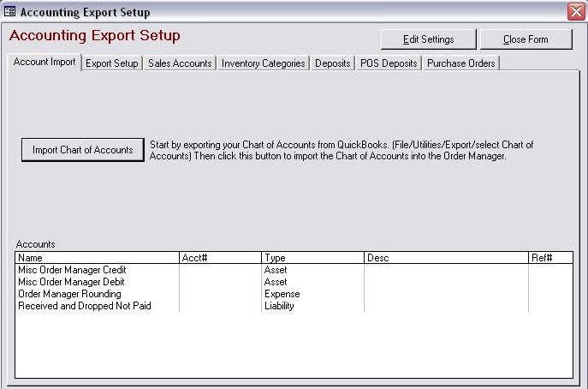Close the window with red X

tap(576, 12)
